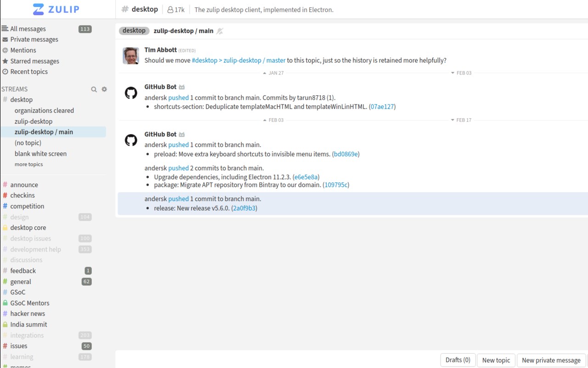This screenshot has height=368, width=588.
Task: Click the Drafts (0) button
Action: pyautogui.click(x=458, y=360)
